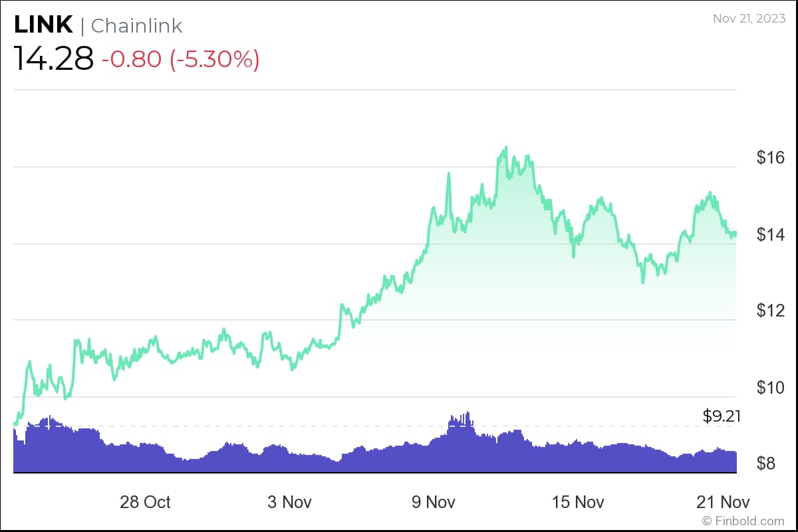Select the $12 price axis label
The image size is (798, 532).
770,311
